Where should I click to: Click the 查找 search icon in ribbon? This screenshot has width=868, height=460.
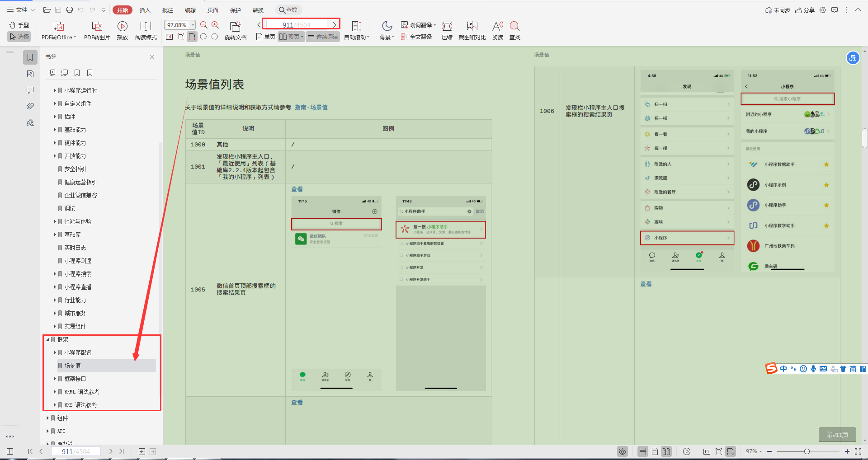pyautogui.click(x=515, y=31)
